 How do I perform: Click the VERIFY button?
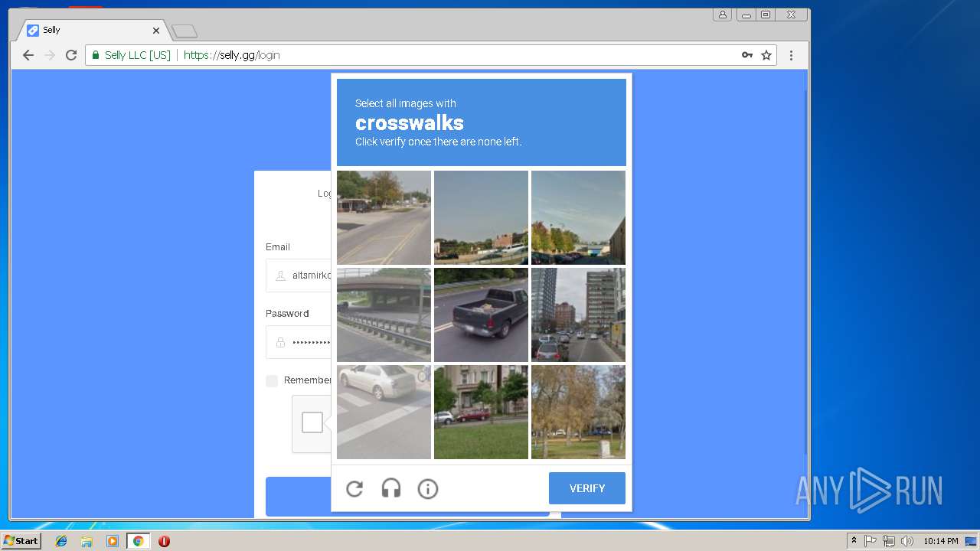pos(587,488)
